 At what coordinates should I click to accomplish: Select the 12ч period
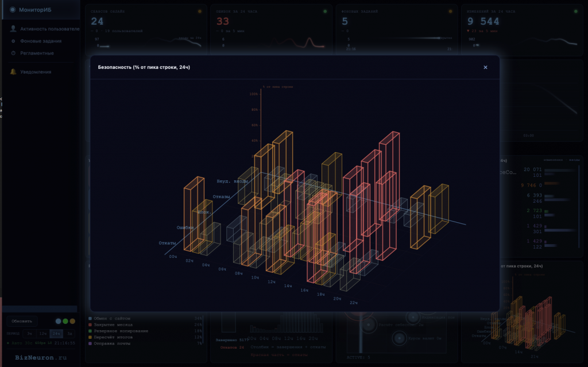tap(42, 334)
